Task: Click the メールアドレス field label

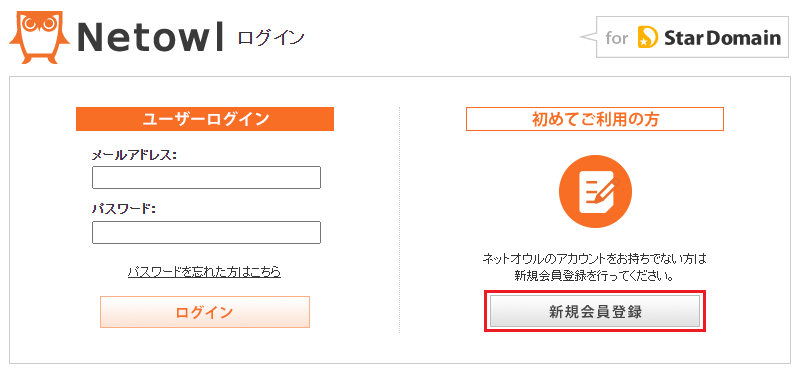Action: [x=134, y=155]
